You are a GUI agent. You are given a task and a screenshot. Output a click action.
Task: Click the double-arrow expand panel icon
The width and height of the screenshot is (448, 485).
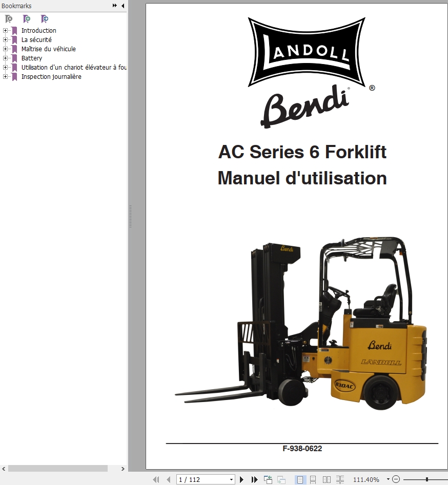tap(114, 6)
